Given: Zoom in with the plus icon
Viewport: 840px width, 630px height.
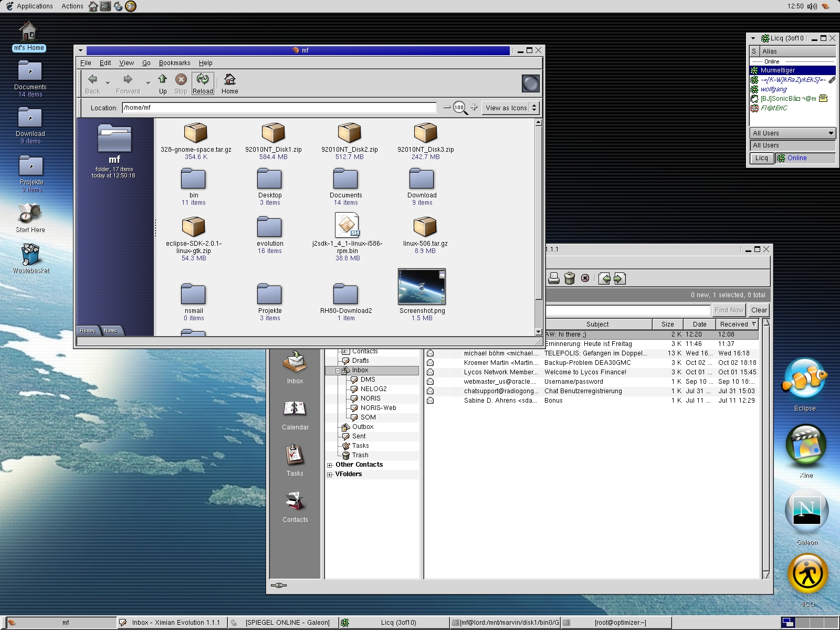Looking at the screenshot, I should coord(474,107).
